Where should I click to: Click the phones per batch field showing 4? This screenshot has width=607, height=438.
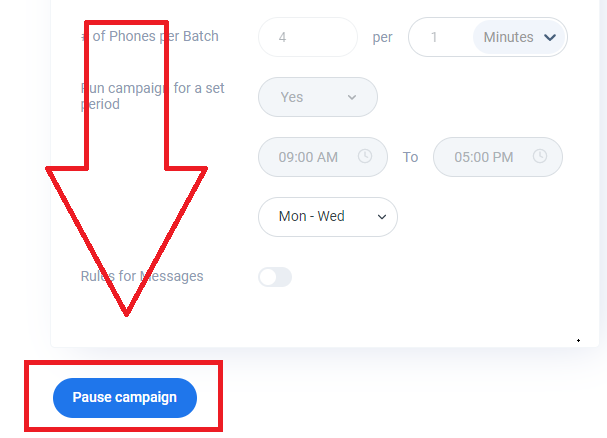point(307,38)
